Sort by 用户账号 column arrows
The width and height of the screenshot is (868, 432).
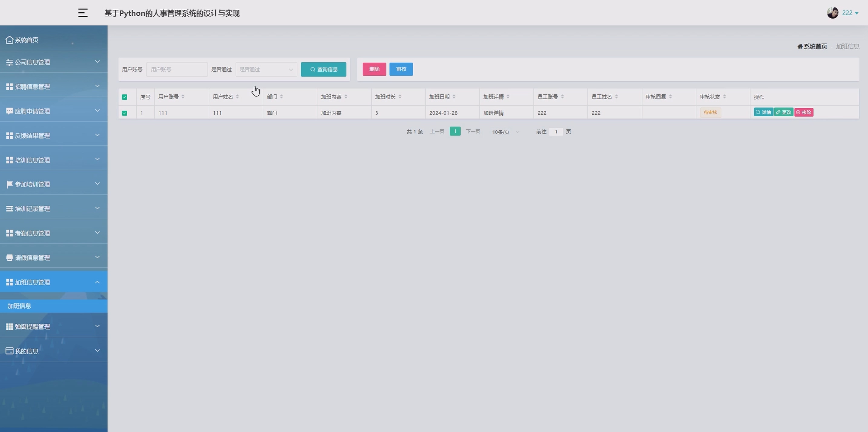[183, 97]
